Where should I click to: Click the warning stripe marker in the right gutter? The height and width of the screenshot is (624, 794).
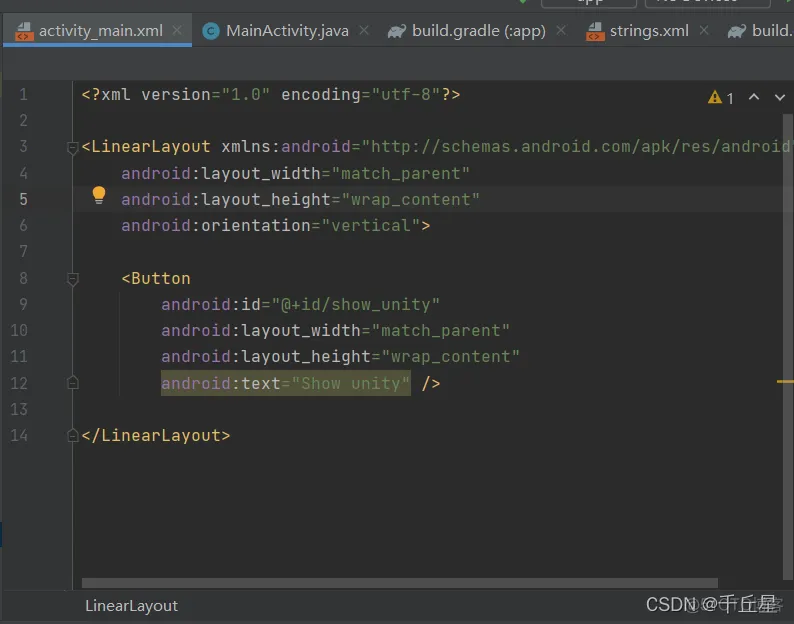785,381
